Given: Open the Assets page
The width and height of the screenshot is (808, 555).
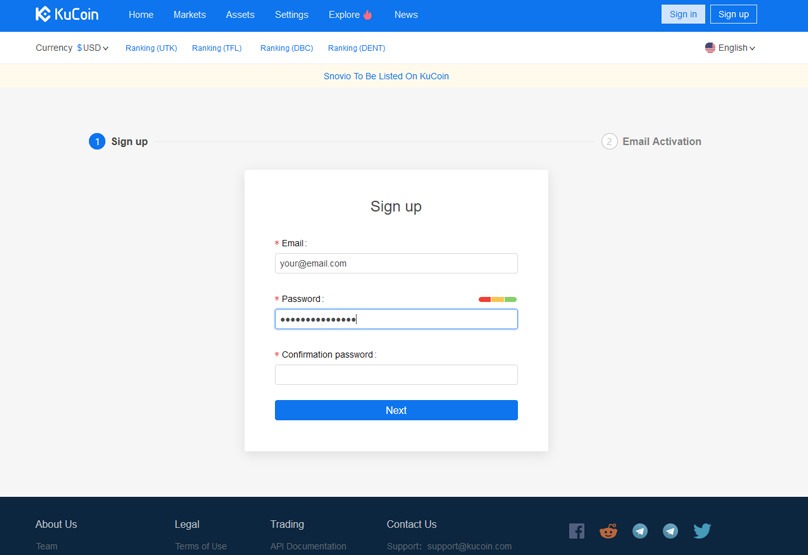Looking at the screenshot, I should (x=240, y=15).
